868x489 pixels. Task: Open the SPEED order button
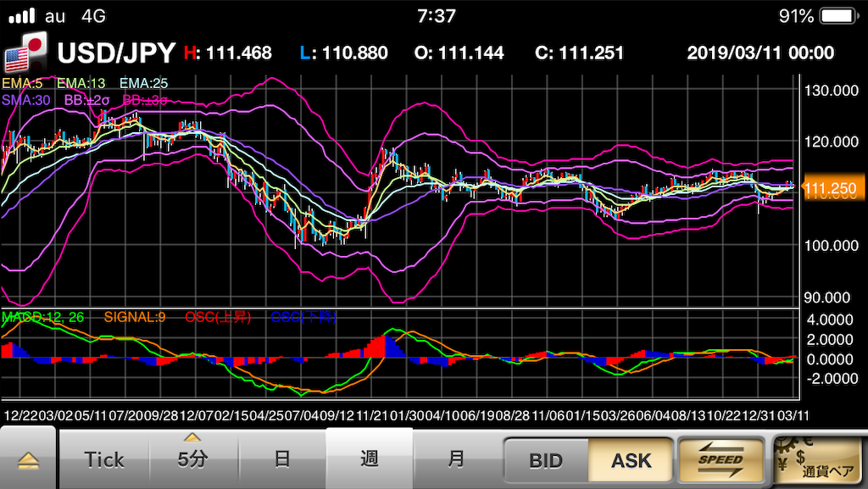(721, 460)
